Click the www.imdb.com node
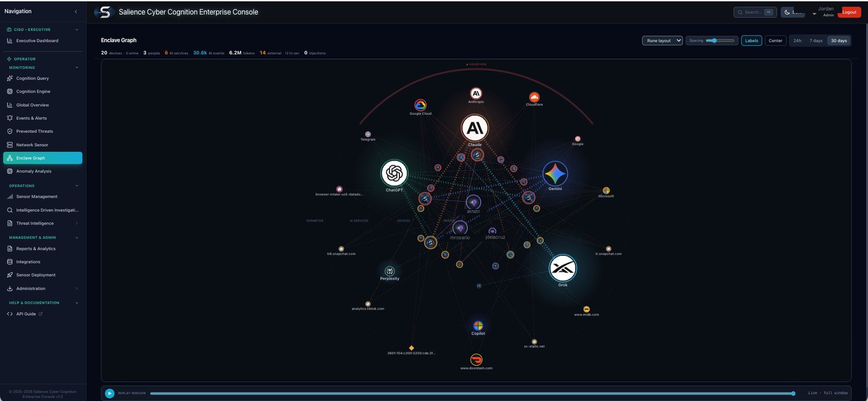This screenshot has width=868, height=401. [x=586, y=309]
